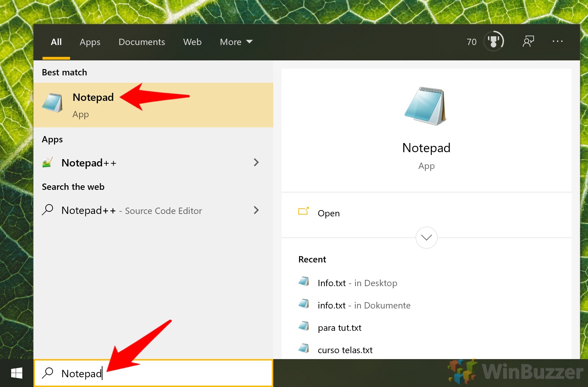The width and height of the screenshot is (588, 387).
Task: Click the search input field containing Notepad
Action: [153, 373]
